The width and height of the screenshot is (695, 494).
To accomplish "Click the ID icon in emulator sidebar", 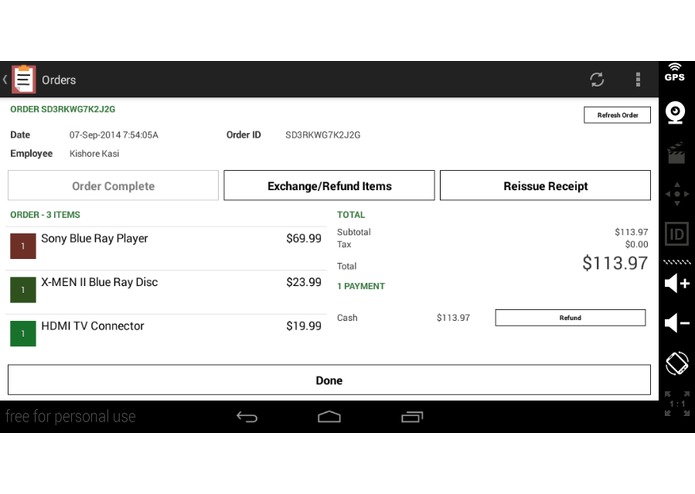I will pos(677,234).
